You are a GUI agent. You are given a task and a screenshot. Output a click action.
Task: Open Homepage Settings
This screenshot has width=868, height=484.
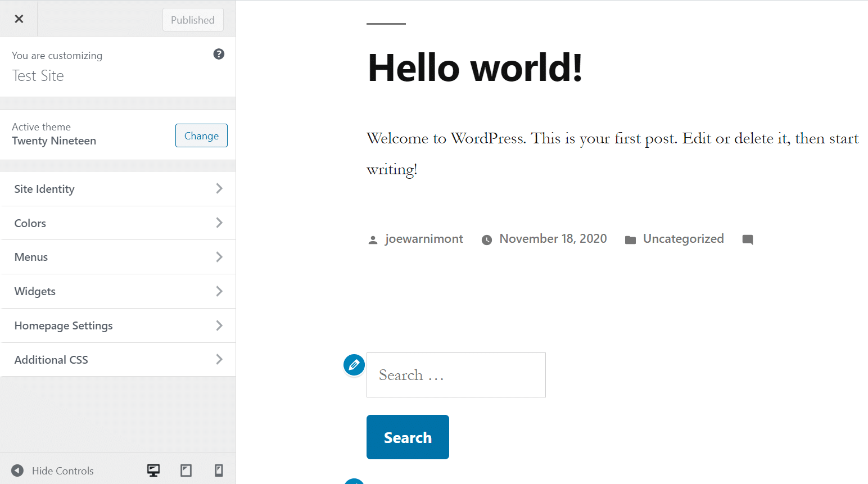[118, 325]
